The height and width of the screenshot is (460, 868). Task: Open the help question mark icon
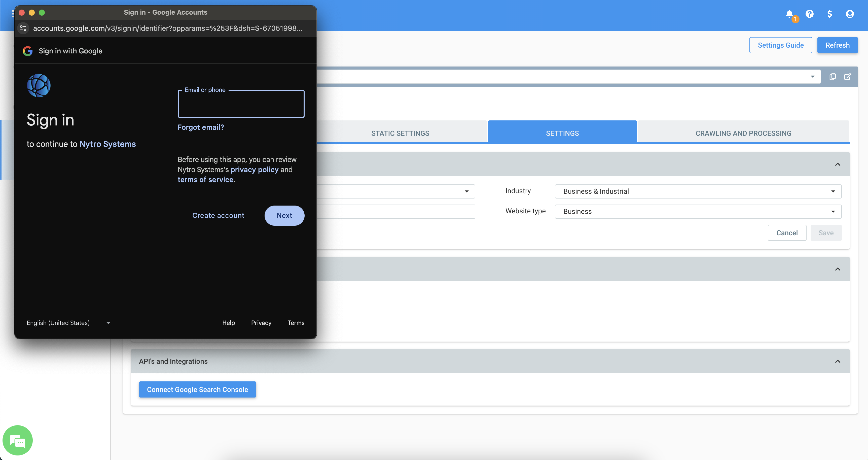pyautogui.click(x=809, y=14)
